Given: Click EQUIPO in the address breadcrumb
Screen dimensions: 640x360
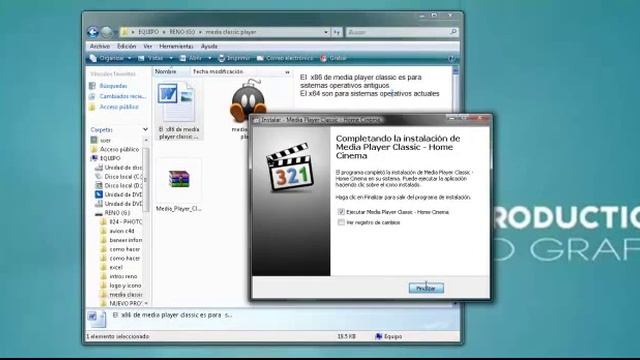Looking at the screenshot, I should tap(148, 32).
